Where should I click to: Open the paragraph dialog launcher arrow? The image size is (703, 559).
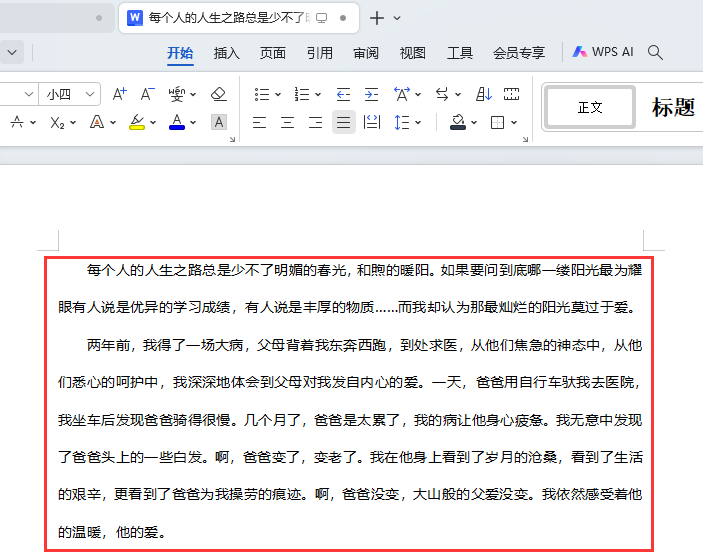(x=525, y=139)
